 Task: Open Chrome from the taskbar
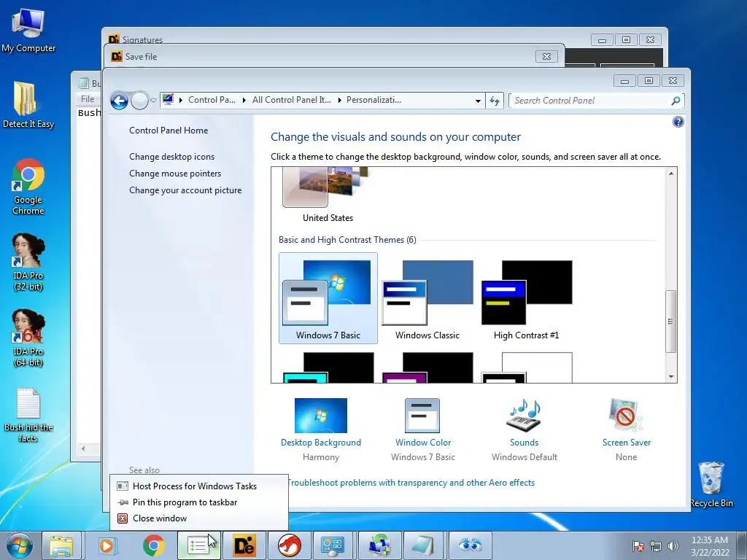(153, 545)
